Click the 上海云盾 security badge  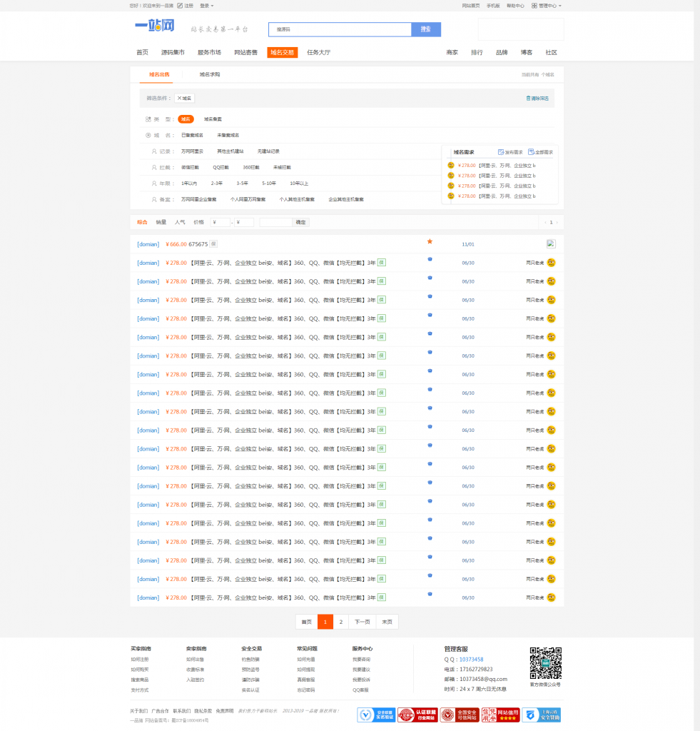point(541,715)
